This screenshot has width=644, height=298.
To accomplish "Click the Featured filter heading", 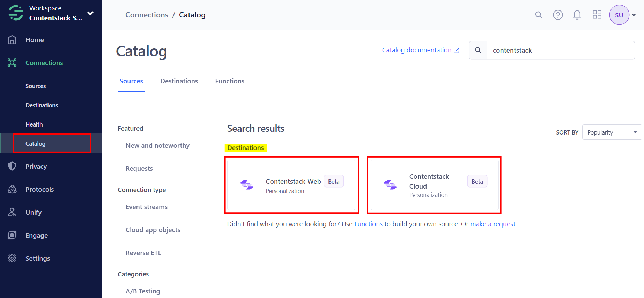I will [x=131, y=129].
